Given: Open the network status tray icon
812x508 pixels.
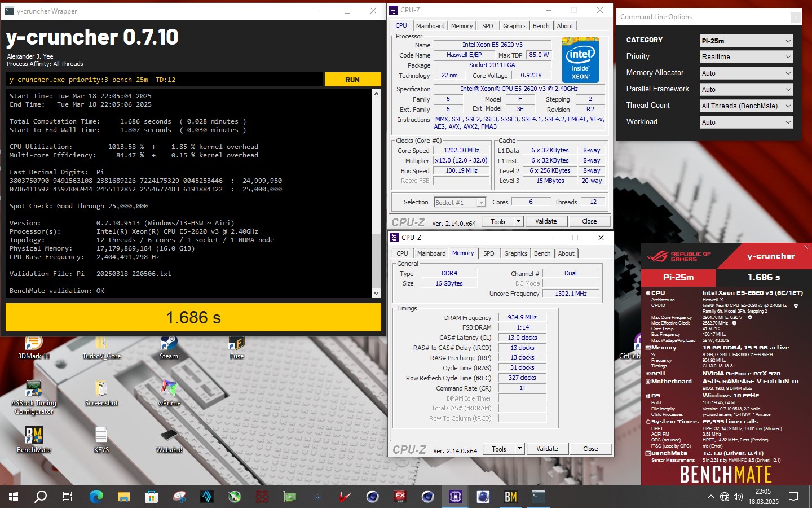Looking at the screenshot, I should [725, 497].
